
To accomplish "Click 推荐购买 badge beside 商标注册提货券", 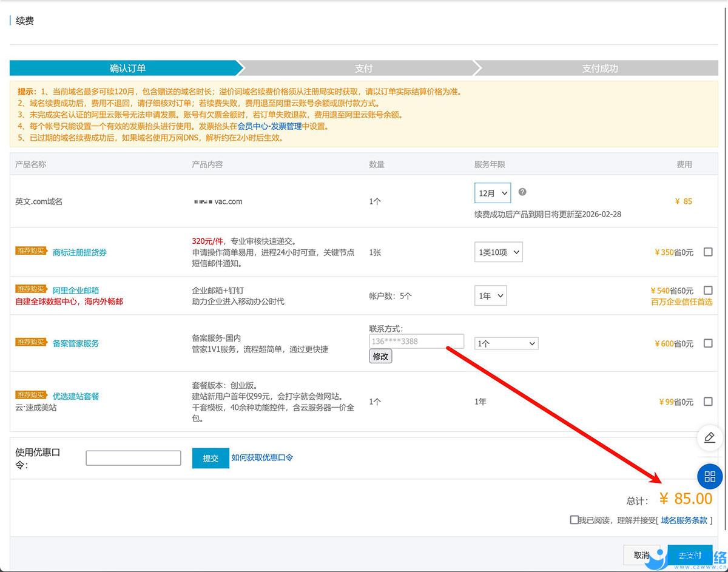I will click(x=31, y=251).
